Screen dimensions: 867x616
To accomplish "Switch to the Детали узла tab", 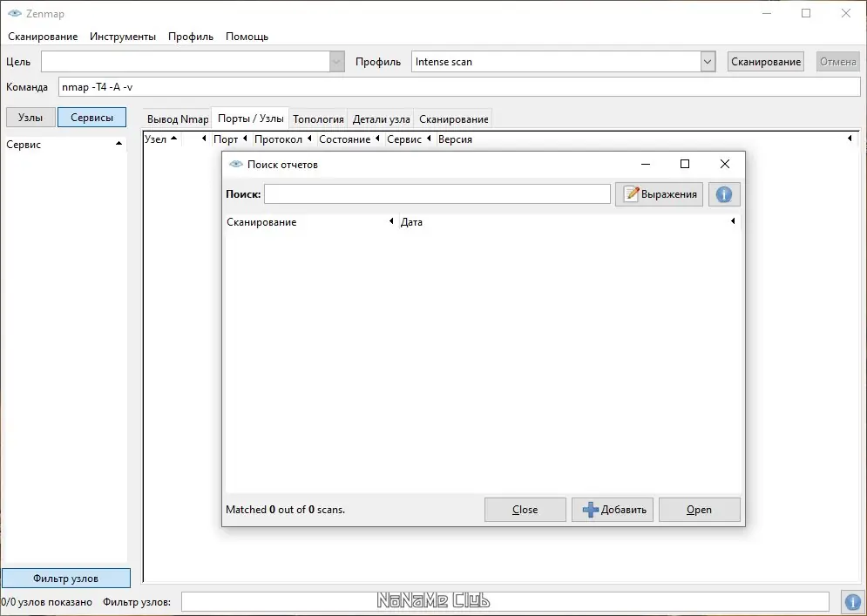I will [381, 118].
